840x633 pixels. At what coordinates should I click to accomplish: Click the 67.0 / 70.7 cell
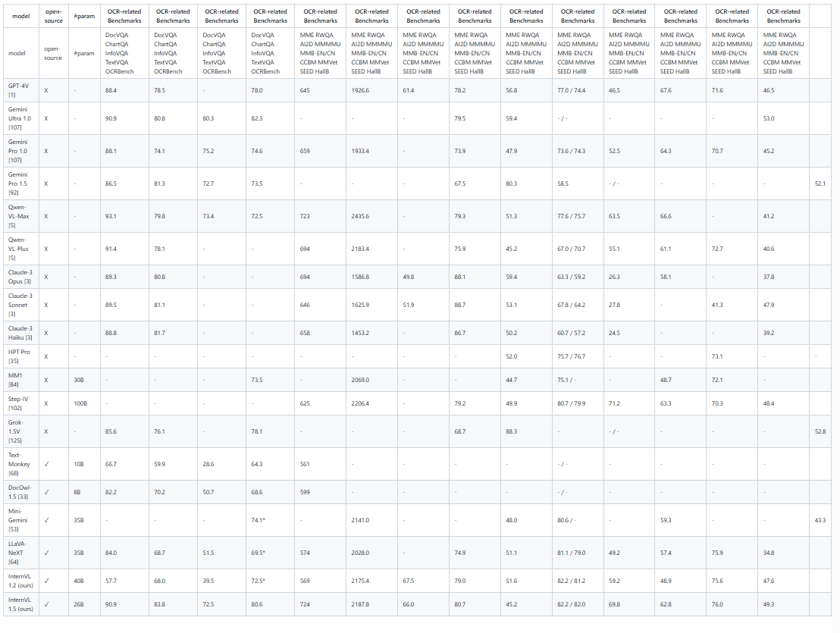coord(578,249)
